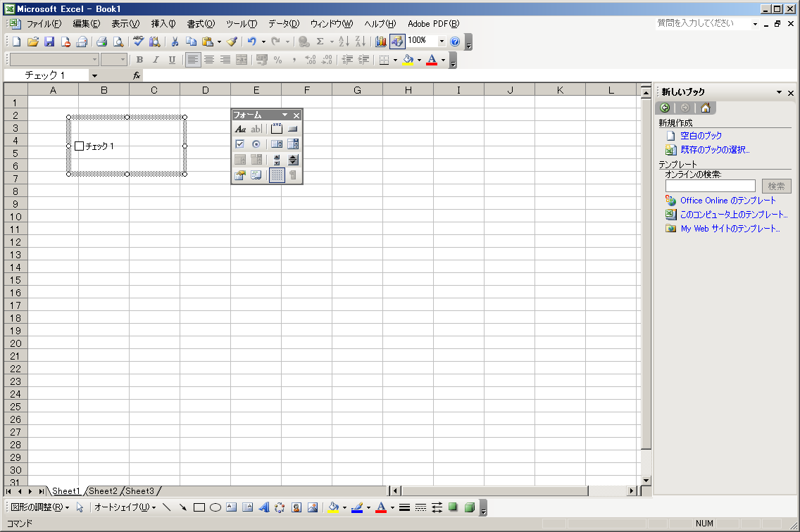
Task: Pick the Group Box tool in Forms toolbar
Action: pos(277,129)
